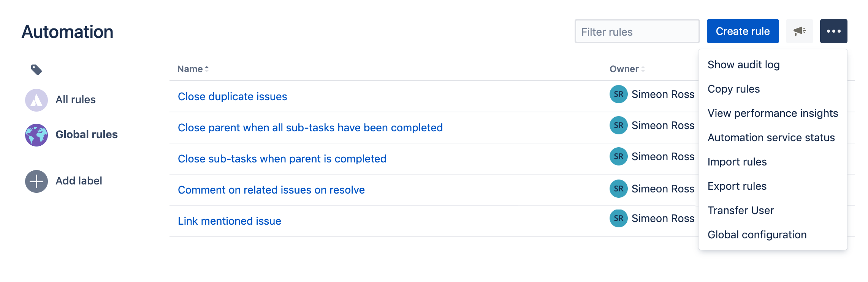
Task: Select the Global rules globe icon
Action: [x=36, y=135]
